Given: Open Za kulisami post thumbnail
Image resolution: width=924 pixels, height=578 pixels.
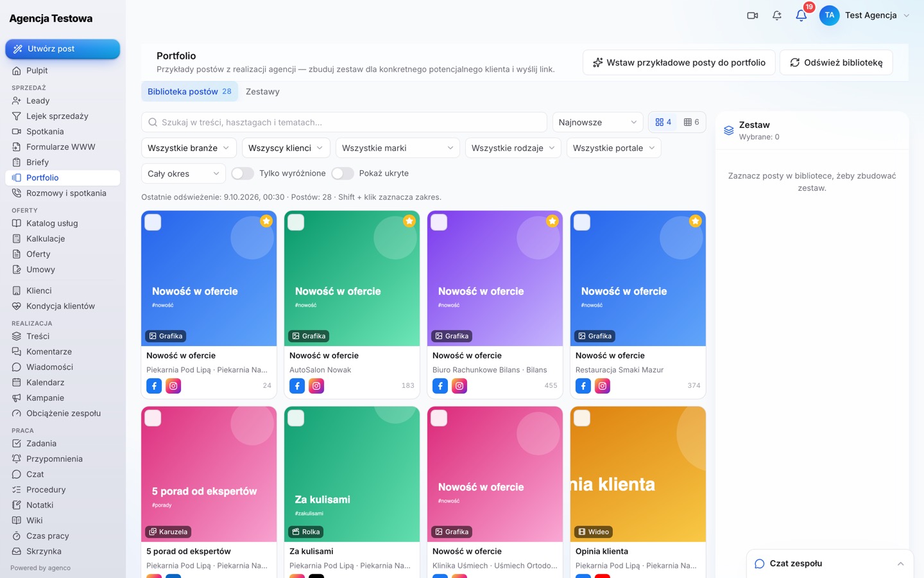Looking at the screenshot, I should 352,474.
